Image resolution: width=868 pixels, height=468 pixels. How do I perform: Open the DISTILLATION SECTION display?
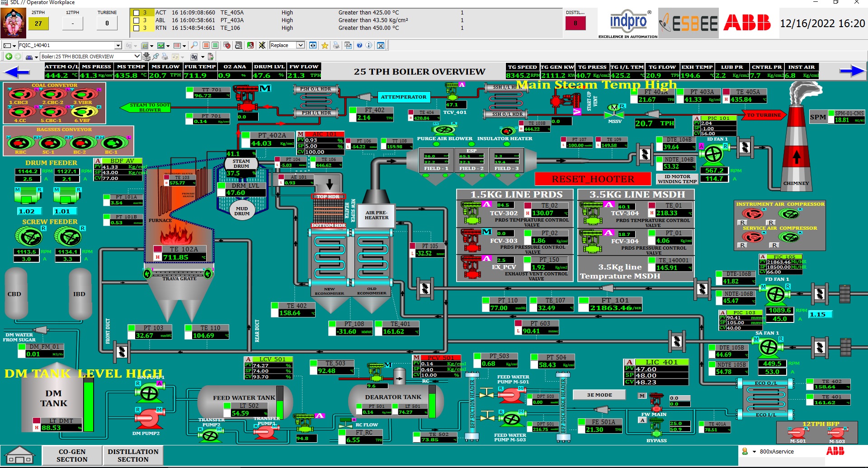click(133, 455)
